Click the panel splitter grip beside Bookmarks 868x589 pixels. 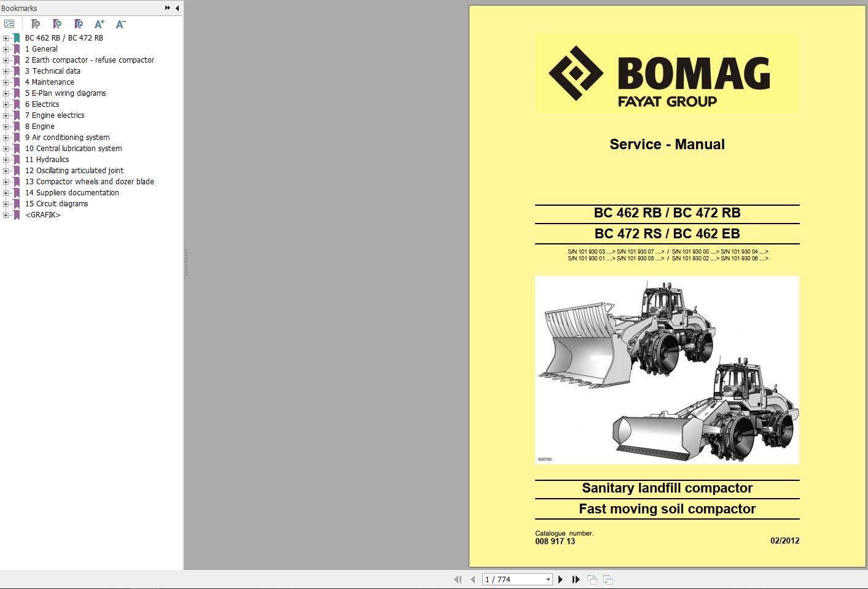coord(186,263)
